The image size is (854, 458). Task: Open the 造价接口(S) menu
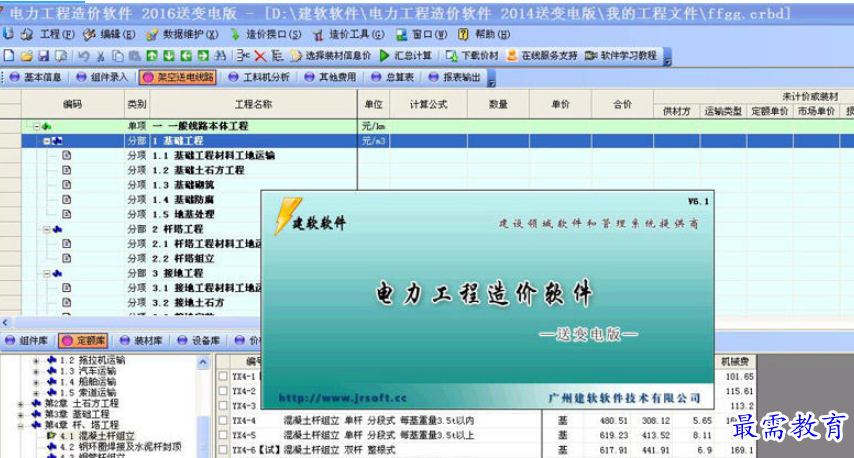(x=265, y=34)
